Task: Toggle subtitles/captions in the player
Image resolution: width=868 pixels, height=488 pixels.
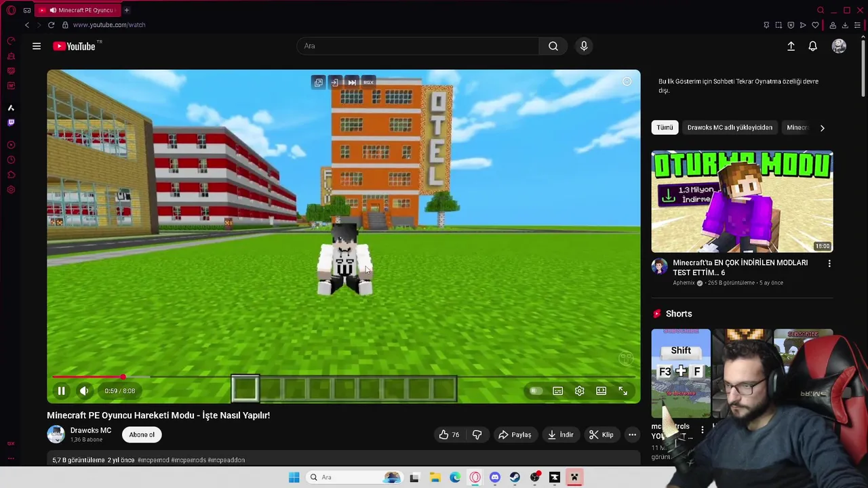Action: coord(557,391)
